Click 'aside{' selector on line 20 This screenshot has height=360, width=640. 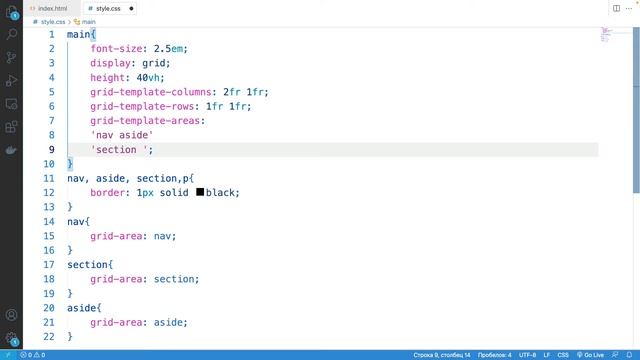[84, 308]
